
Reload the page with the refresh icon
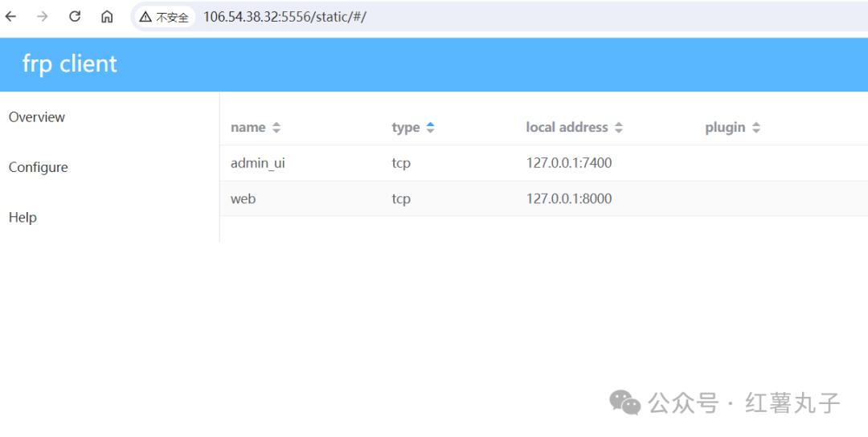tap(75, 17)
